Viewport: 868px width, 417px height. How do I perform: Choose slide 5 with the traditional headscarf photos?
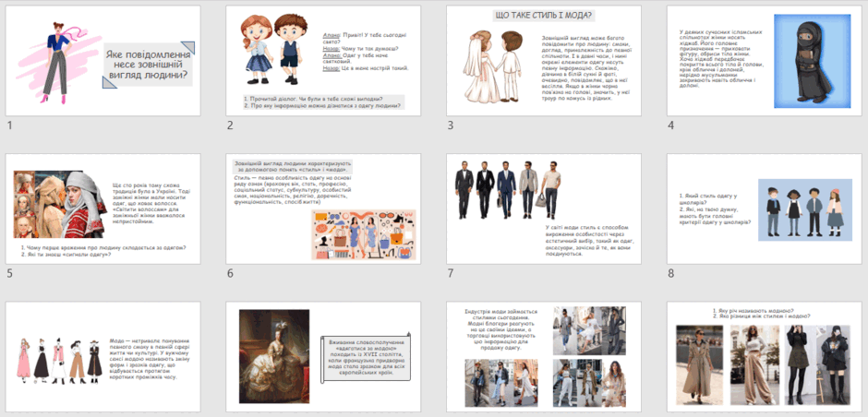[103, 209]
